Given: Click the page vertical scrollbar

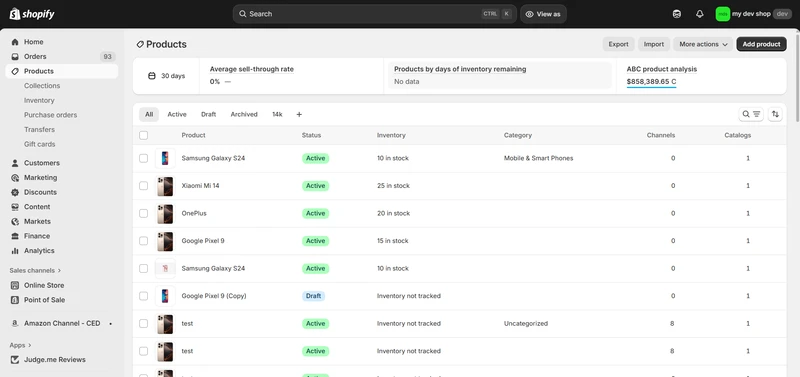Looking at the screenshot, I should 797,77.
